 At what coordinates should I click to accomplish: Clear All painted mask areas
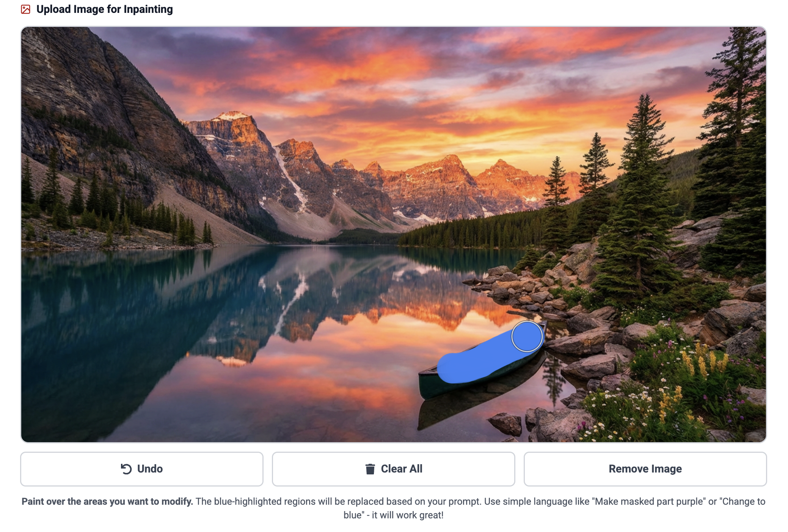tap(393, 469)
